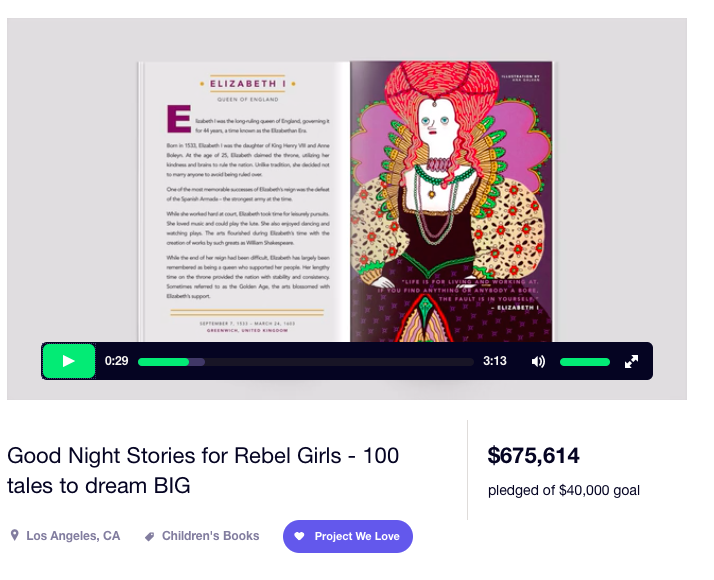Adjust the green volume slider
714x580 pixels.
coord(585,362)
